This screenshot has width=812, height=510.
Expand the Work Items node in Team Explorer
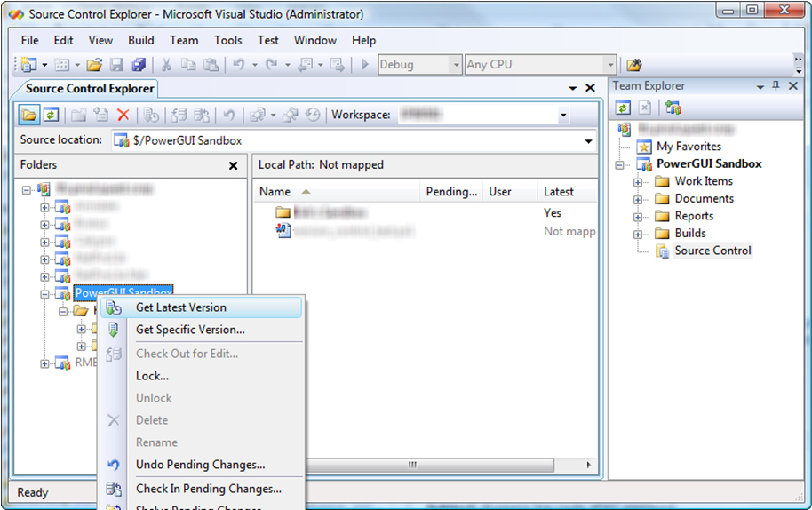click(x=638, y=181)
